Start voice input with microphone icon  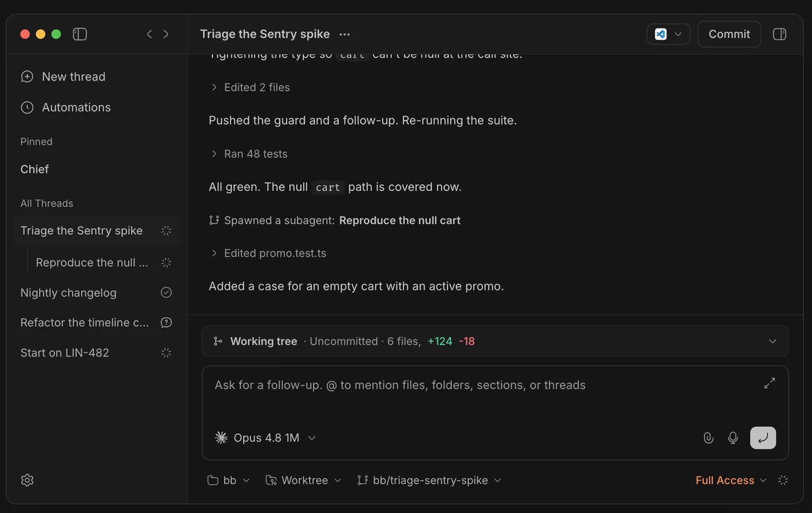coord(733,438)
